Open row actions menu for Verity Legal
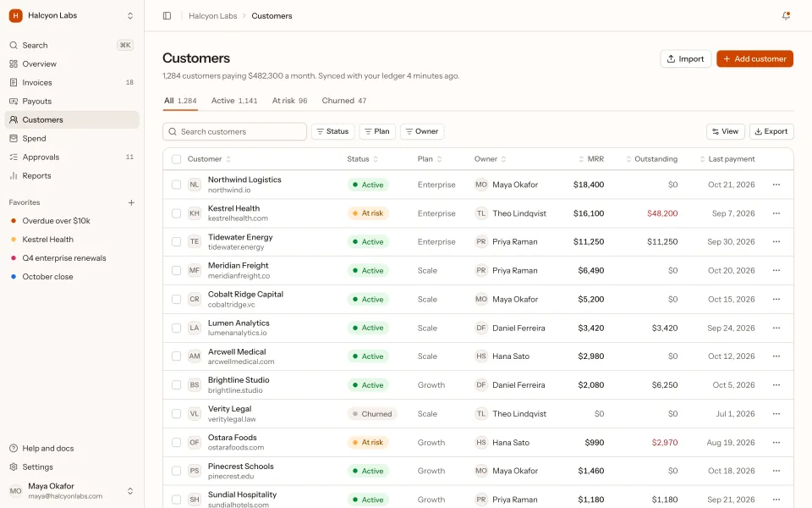812x508 pixels. pos(776,414)
